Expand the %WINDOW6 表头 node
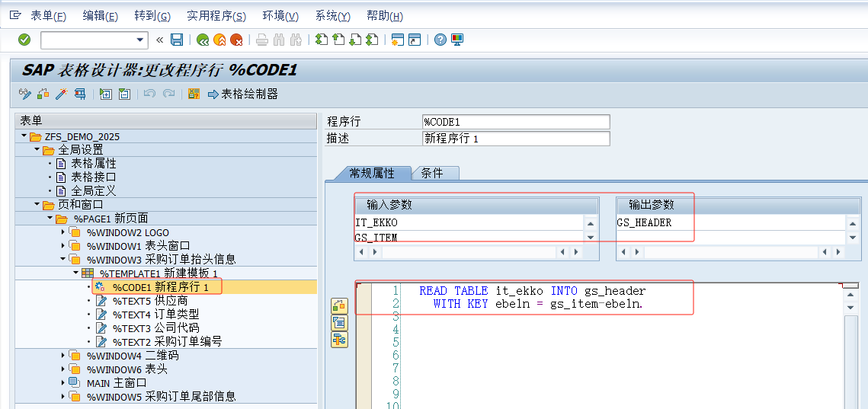868x409 pixels. pos(62,369)
